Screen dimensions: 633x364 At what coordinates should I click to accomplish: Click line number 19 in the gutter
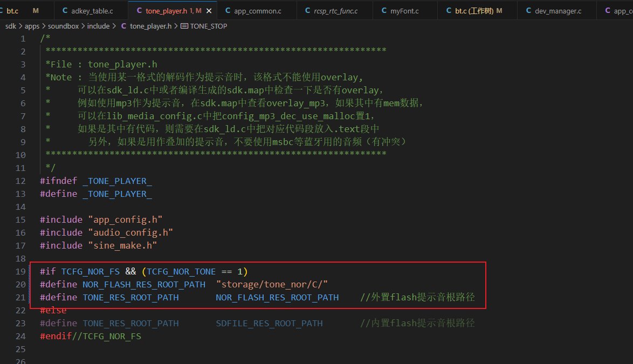coord(20,272)
